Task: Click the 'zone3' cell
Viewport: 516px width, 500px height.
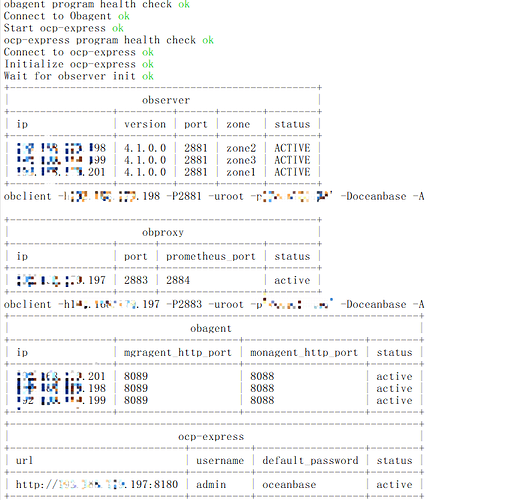Action: pos(241,160)
